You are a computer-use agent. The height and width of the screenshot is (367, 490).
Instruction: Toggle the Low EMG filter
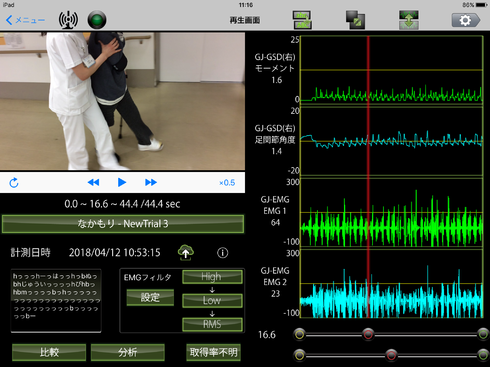(212, 300)
